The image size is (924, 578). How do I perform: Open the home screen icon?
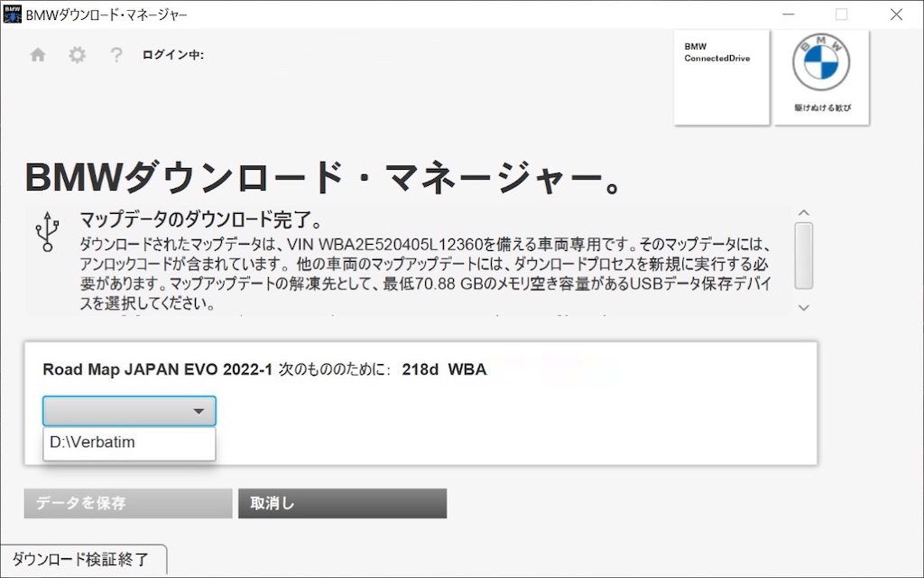click(x=37, y=54)
